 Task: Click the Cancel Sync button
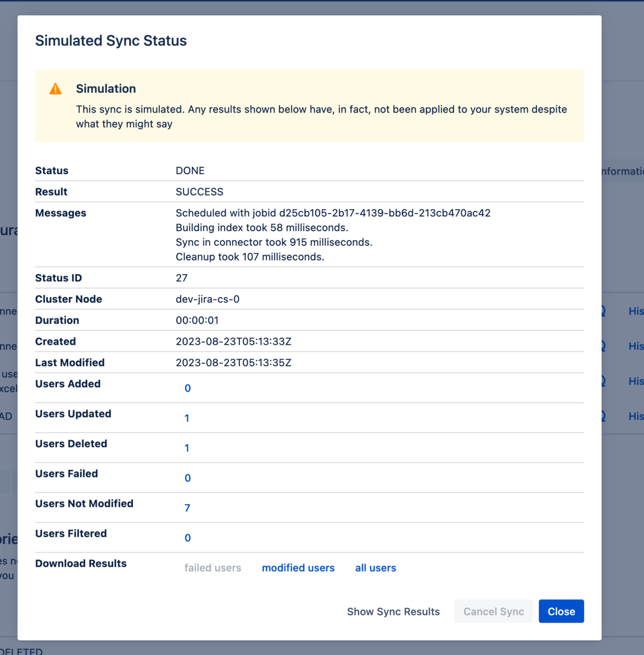pos(493,611)
